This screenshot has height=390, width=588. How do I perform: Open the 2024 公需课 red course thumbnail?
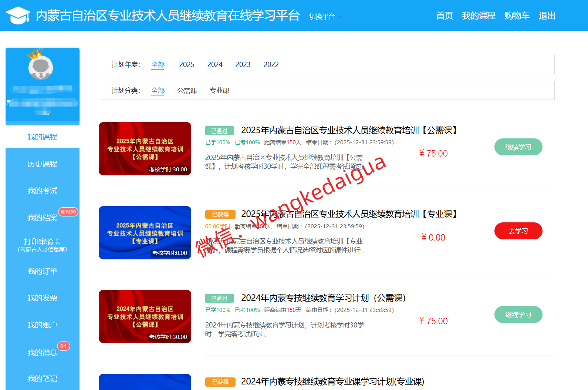145,316
